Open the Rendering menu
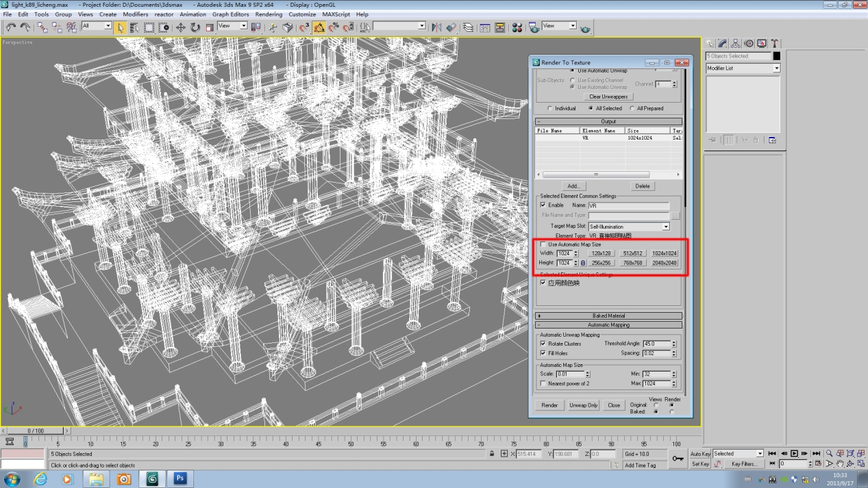This screenshot has width=868, height=488. [x=269, y=14]
